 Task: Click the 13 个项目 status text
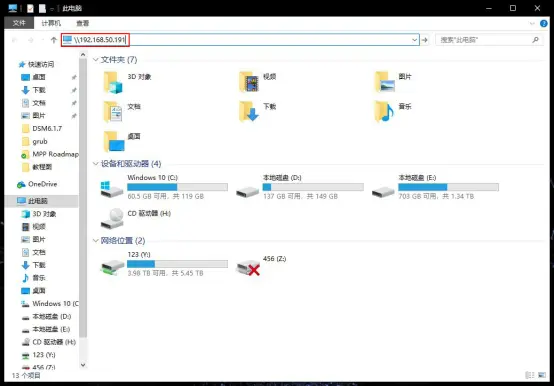26,375
